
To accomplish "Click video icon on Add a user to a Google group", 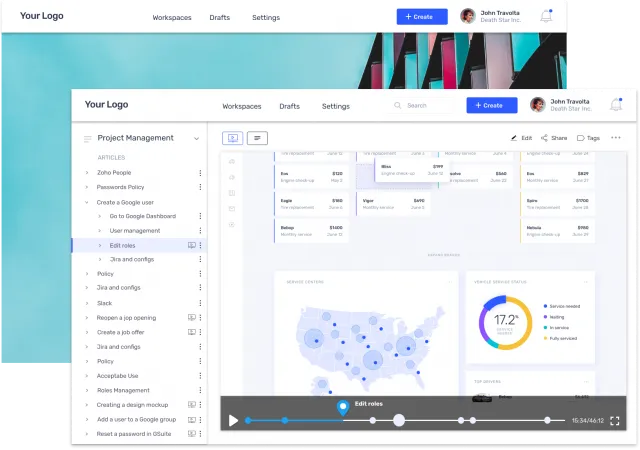I will [x=191, y=420].
